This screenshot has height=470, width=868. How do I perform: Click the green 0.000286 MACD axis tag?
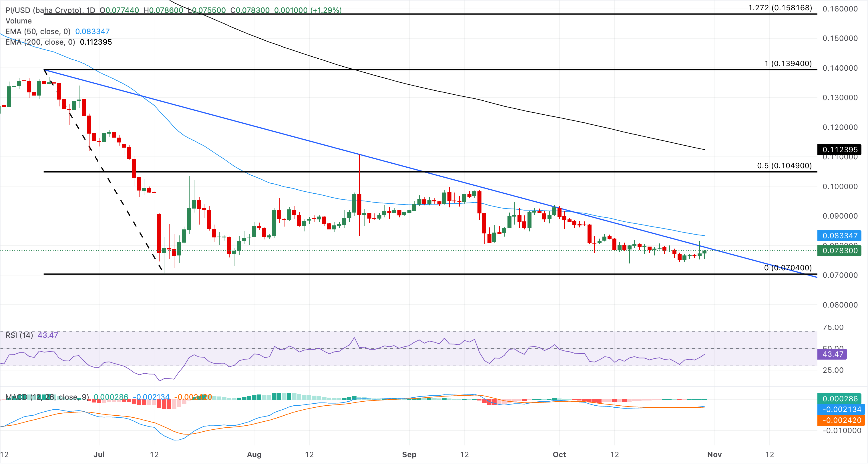click(839, 399)
